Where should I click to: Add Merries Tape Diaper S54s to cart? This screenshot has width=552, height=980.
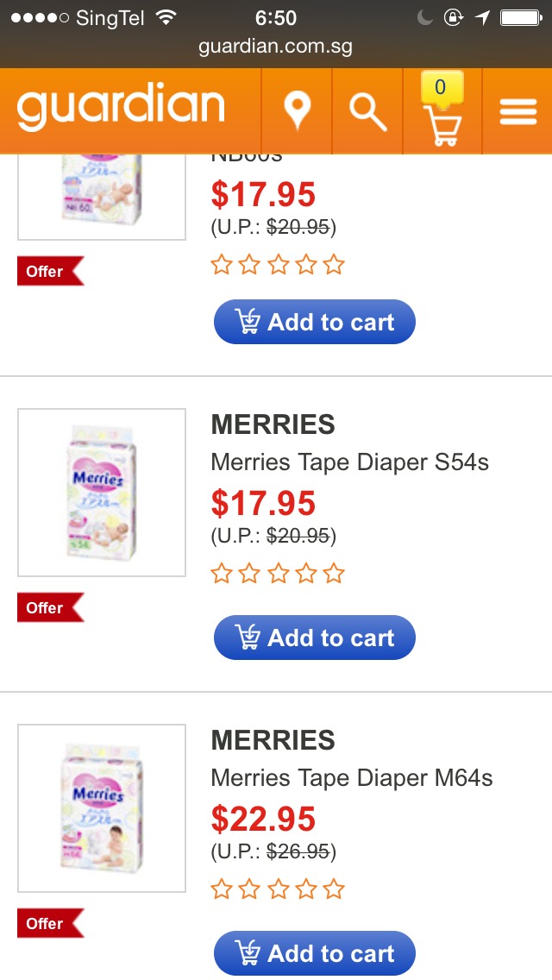pos(315,638)
